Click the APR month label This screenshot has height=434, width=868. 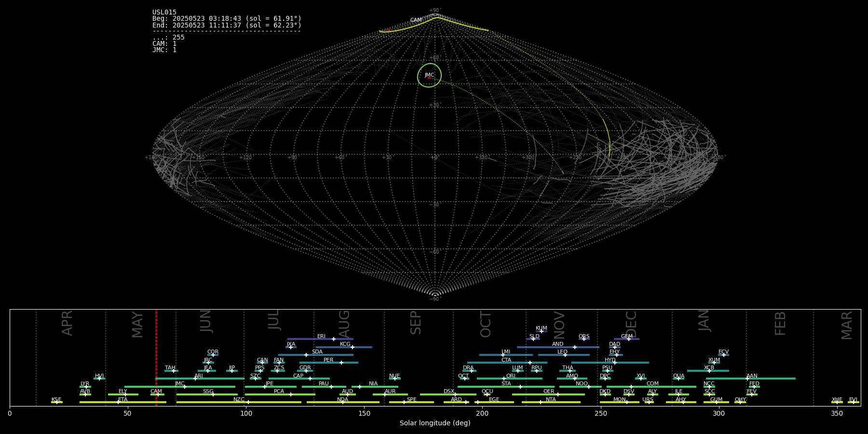pyautogui.click(x=68, y=323)
